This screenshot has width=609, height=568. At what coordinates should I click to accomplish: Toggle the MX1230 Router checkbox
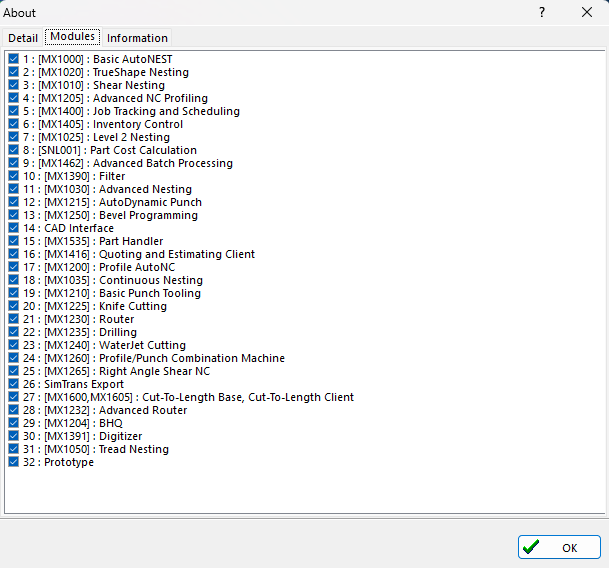pos(13,319)
